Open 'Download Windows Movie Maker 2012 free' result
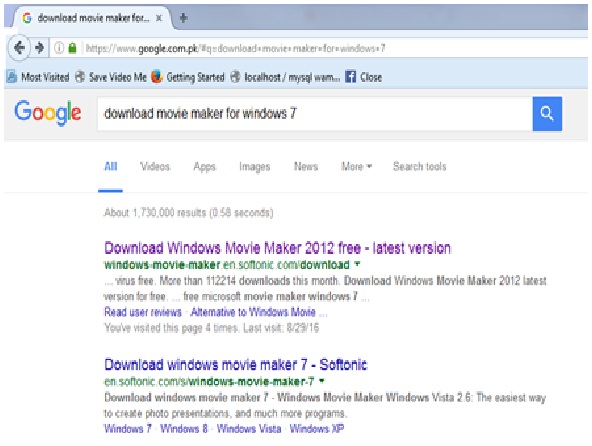Viewport: 592px width, 446px height. coord(277,248)
